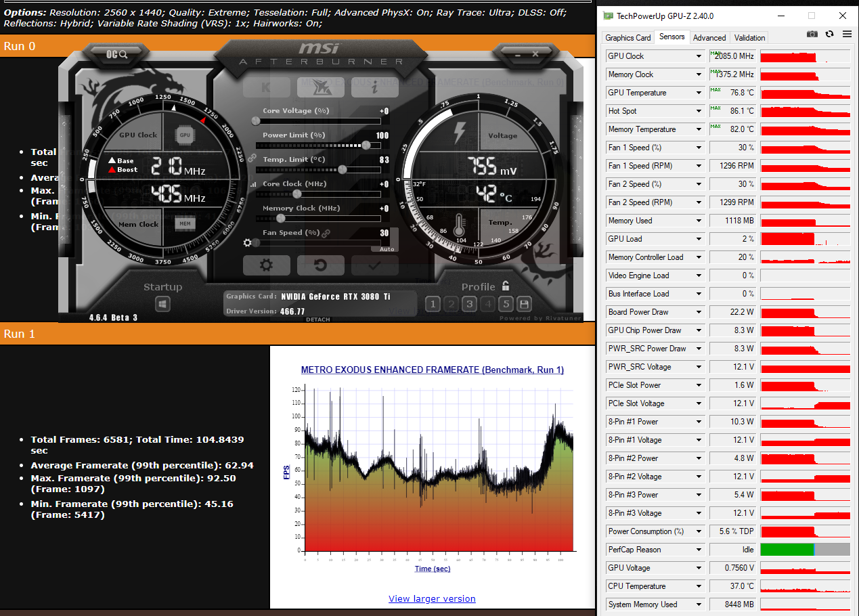Click the 8-Pin #1 Power value 10.3 W
The height and width of the screenshot is (616, 859).
(732, 422)
